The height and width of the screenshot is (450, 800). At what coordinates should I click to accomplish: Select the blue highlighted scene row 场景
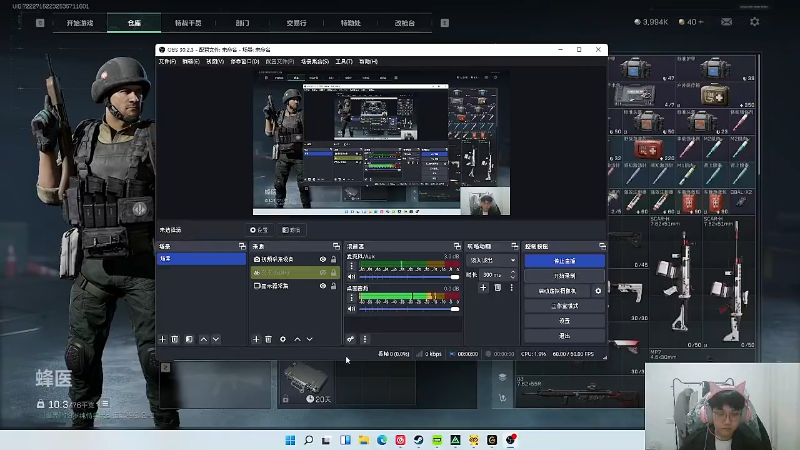(202, 259)
